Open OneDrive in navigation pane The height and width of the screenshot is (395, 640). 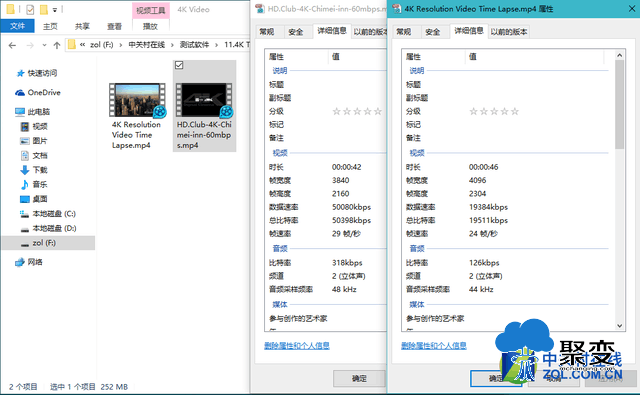(x=38, y=93)
